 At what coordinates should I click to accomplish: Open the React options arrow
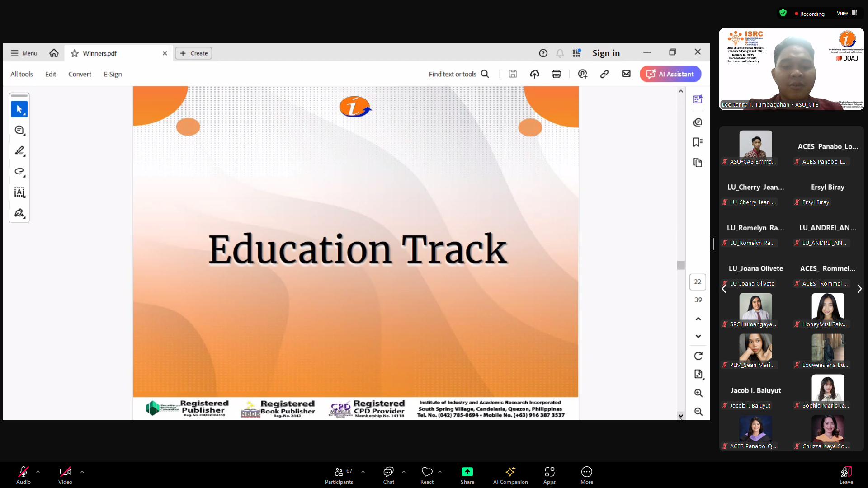tap(440, 472)
